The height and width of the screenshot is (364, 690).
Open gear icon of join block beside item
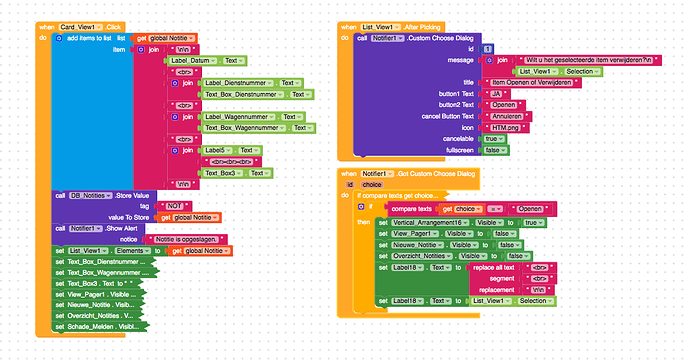(x=141, y=50)
